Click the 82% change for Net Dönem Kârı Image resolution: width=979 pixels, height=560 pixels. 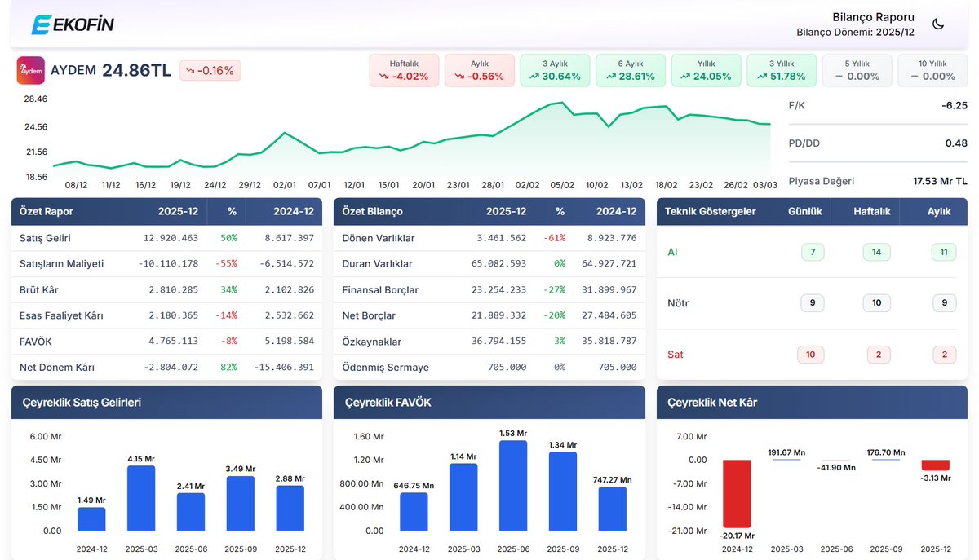pyautogui.click(x=228, y=368)
